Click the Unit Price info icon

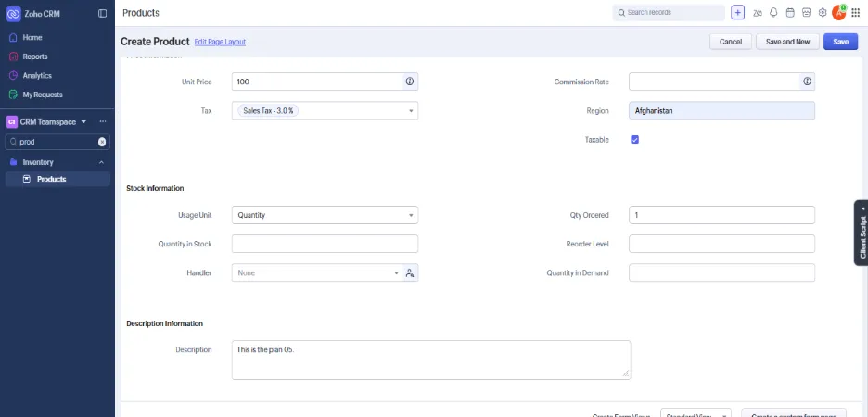[x=410, y=82]
